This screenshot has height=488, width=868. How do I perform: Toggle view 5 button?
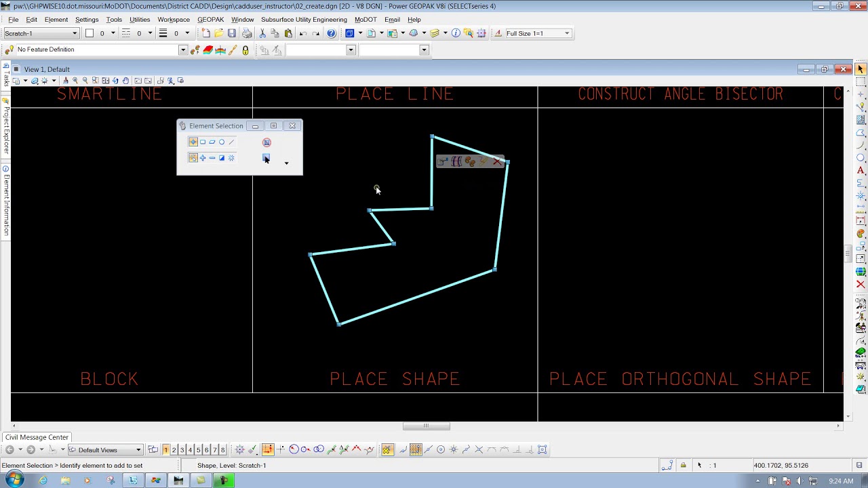(198, 450)
